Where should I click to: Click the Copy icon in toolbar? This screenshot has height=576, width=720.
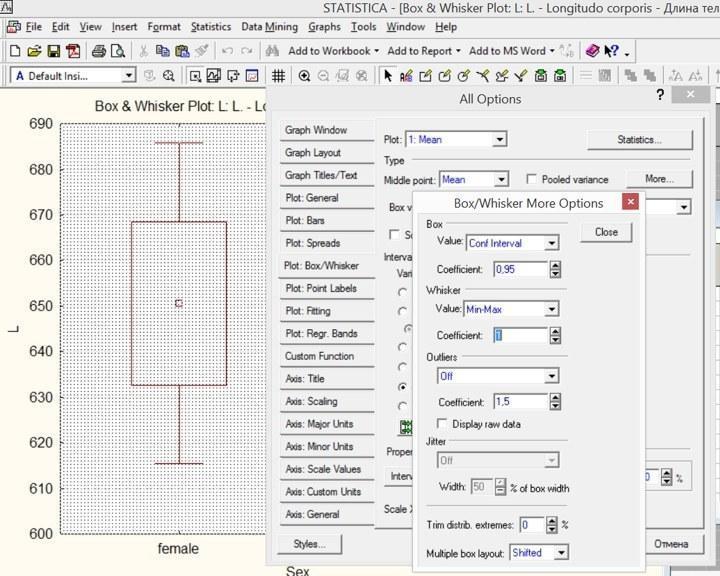pos(163,50)
